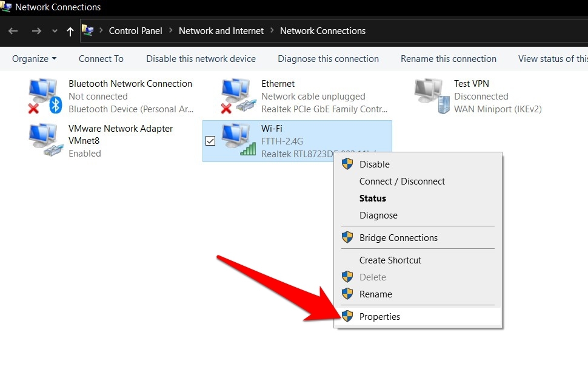Screen dimensions: 588x366
Task: Navigate to Network and Internet breadcrumb
Action: pyautogui.click(x=221, y=31)
